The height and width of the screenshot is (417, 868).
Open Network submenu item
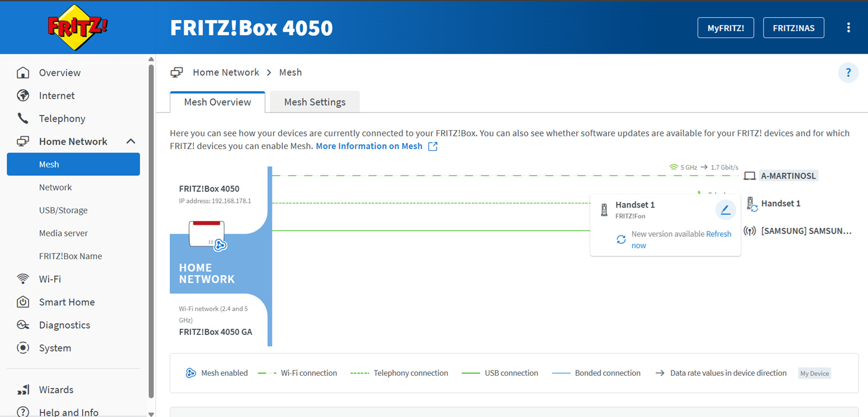(56, 188)
